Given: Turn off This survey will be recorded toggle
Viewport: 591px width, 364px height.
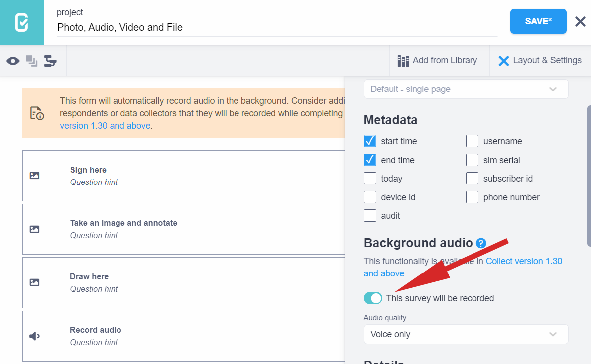Looking at the screenshot, I should point(373,298).
